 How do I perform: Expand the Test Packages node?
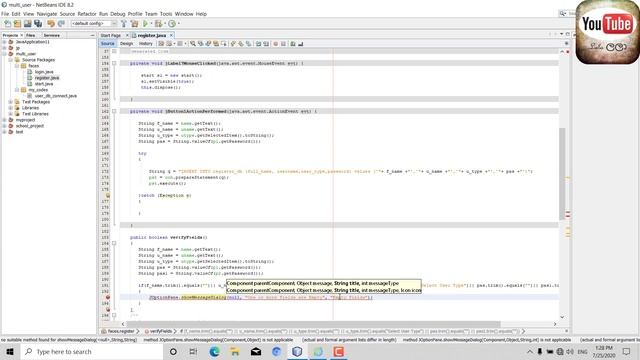[x=11, y=102]
